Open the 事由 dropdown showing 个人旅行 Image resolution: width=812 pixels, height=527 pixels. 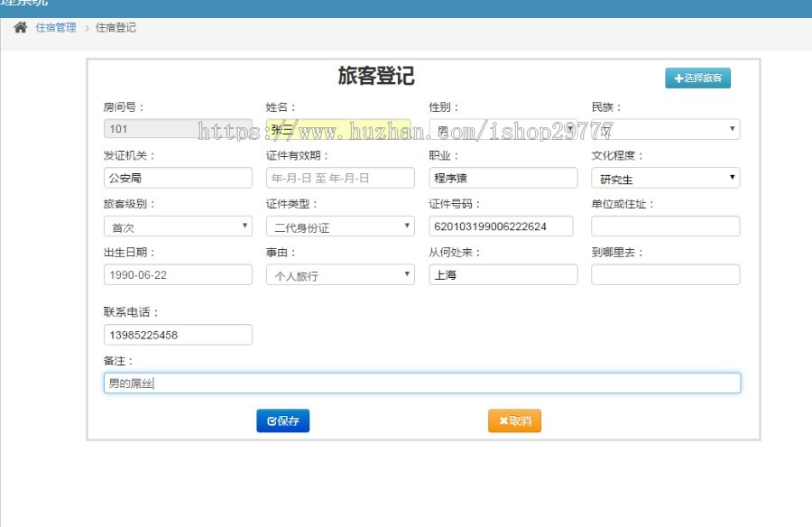tap(340, 274)
